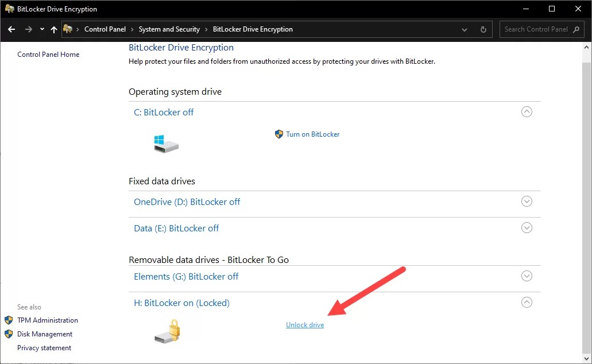Collapse the C: BitLocker off section
The height and width of the screenshot is (364, 592).
coord(527,111)
